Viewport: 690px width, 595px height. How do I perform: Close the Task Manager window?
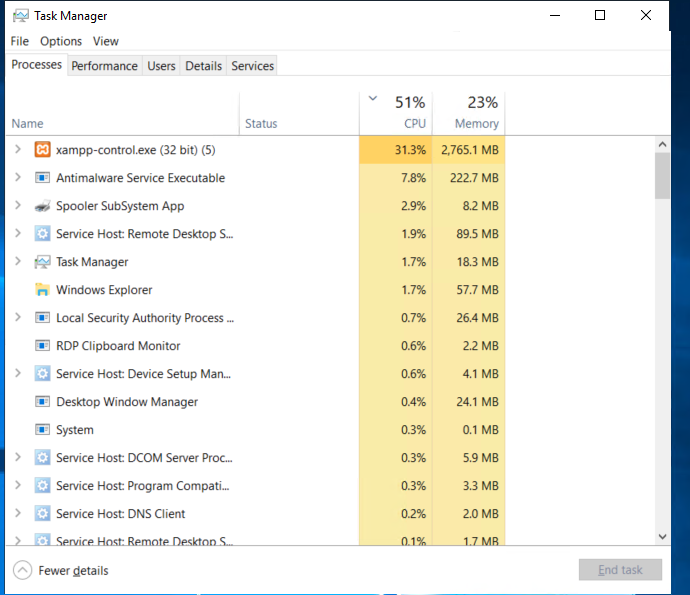tap(646, 15)
